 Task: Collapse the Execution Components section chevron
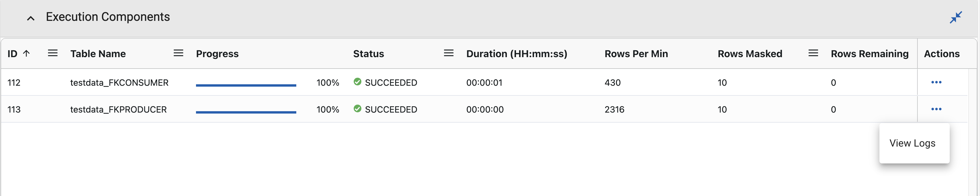pos(31,18)
